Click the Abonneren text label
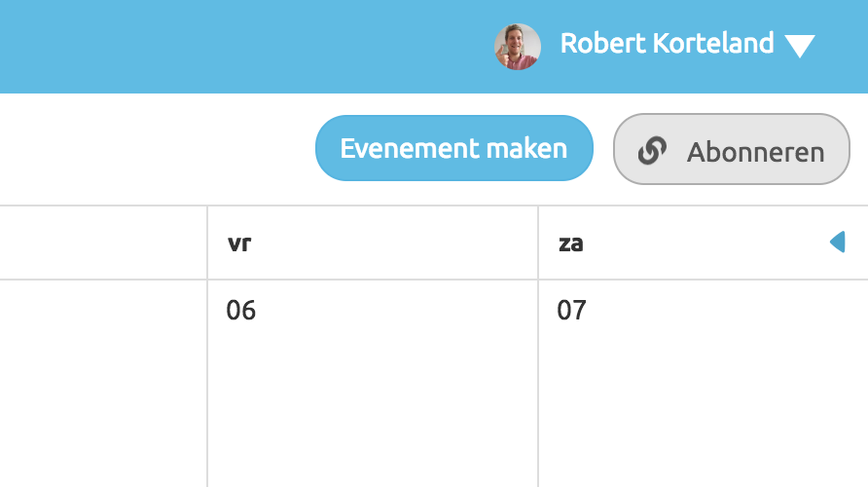Image resolution: width=868 pixels, height=487 pixels. point(755,152)
